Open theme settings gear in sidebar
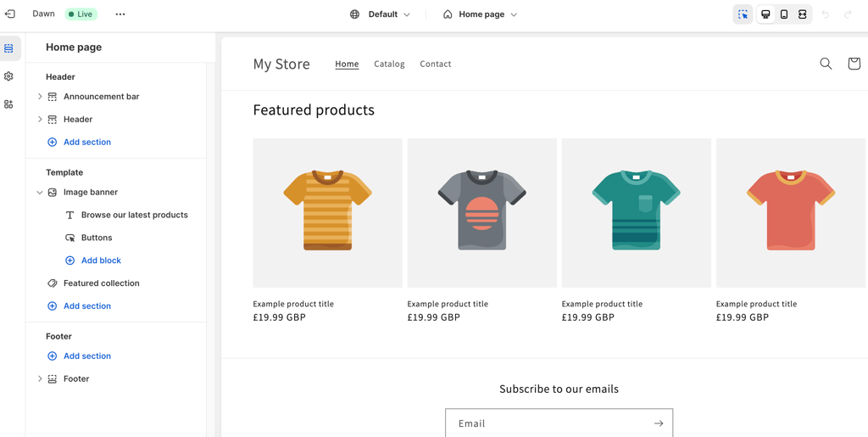Screen dimensions: 868x437 pos(8,76)
